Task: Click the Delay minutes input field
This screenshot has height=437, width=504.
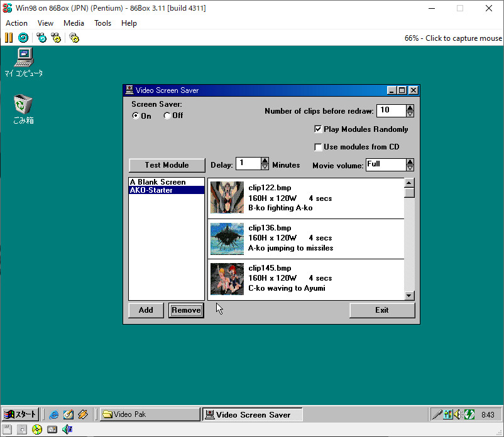Action: tap(249, 163)
